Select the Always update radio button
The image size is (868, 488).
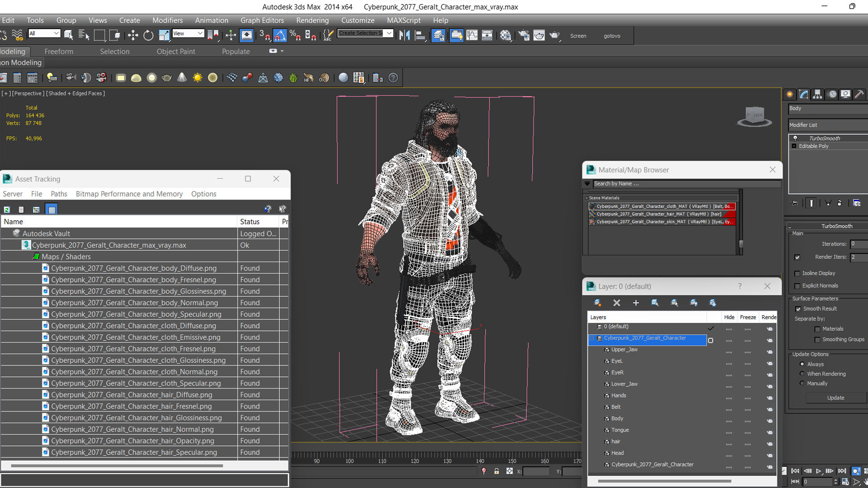coord(802,364)
